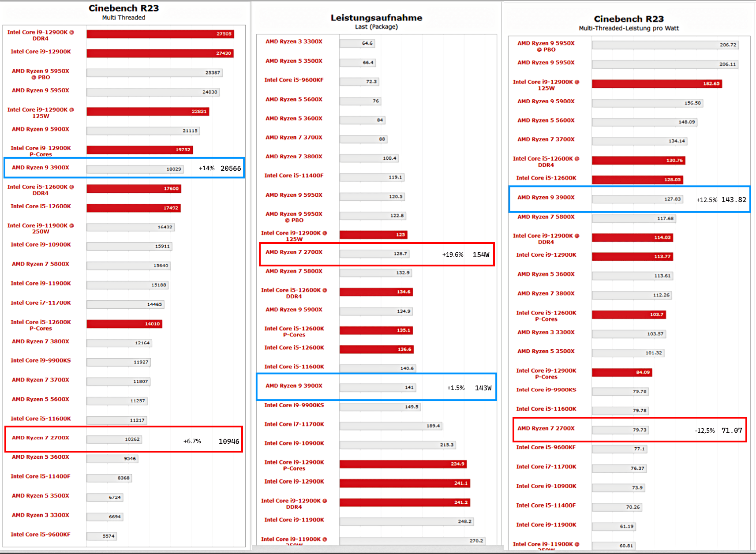Click the 128.7 value for Ryzen 7 2700X
The image size is (756, 554).
click(400, 254)
